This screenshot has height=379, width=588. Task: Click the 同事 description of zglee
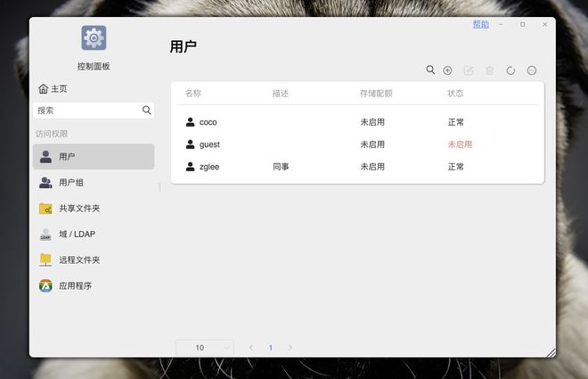pyautogui.click(x=281, y=167)
